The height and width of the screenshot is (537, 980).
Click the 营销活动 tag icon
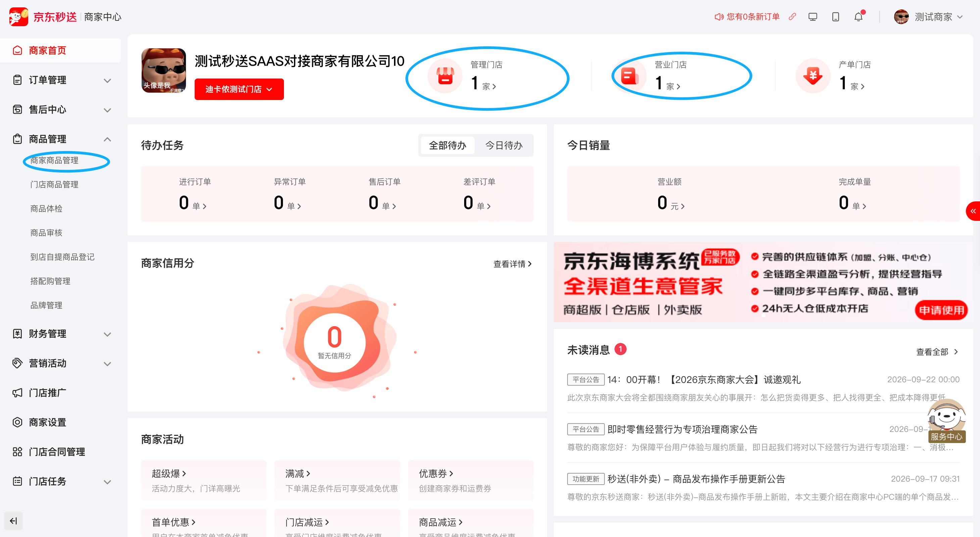(17, 363)
